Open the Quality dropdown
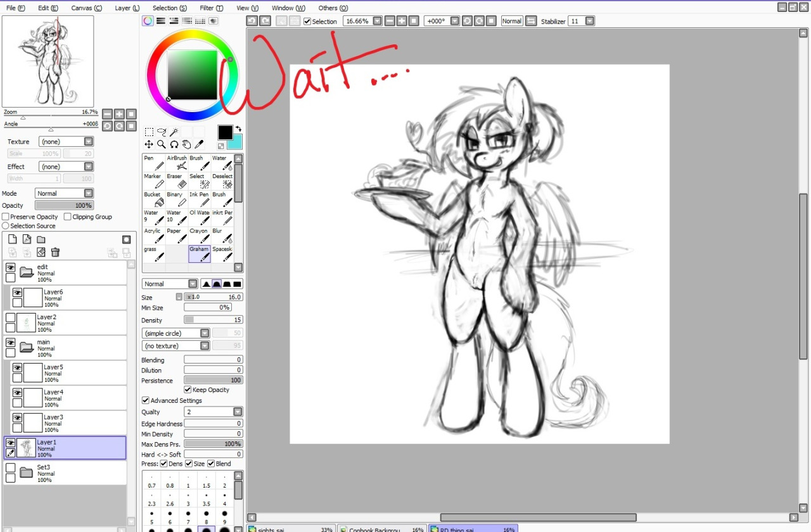811x532 pixels. click(x=214, y=412)
